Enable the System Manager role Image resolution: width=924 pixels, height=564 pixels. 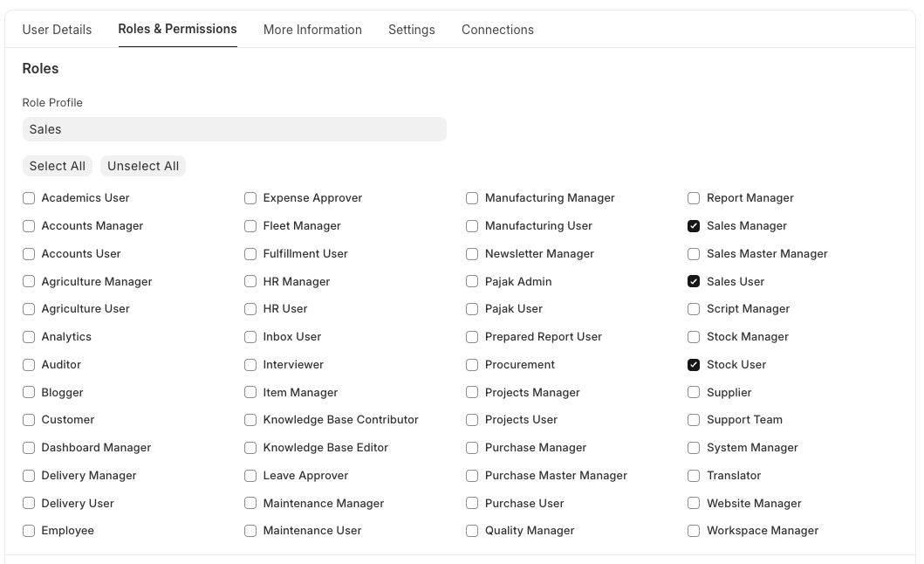tap(693, 447)
